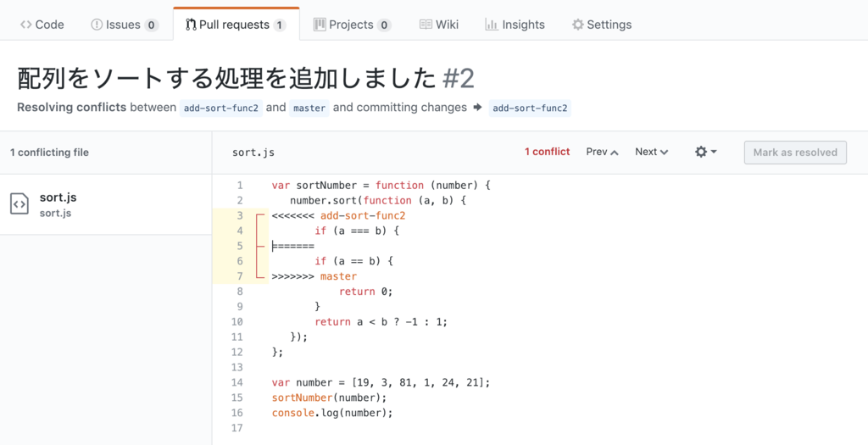
Task: Click the Code brackets icon
Action: [x=26, y=25]
